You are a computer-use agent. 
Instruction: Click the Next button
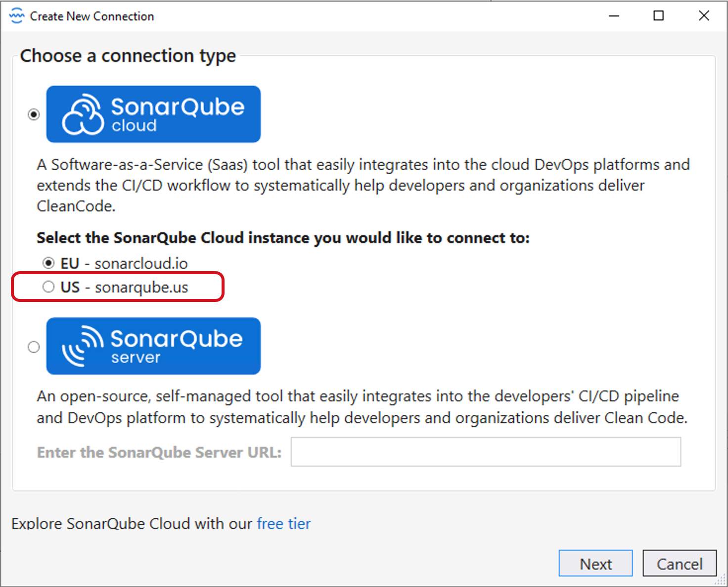tap(595, 563)
